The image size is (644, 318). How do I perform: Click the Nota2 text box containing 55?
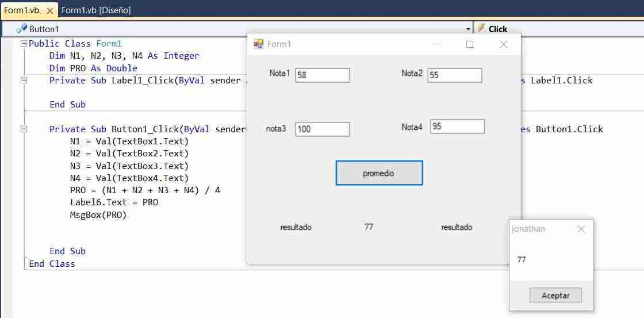455,75
